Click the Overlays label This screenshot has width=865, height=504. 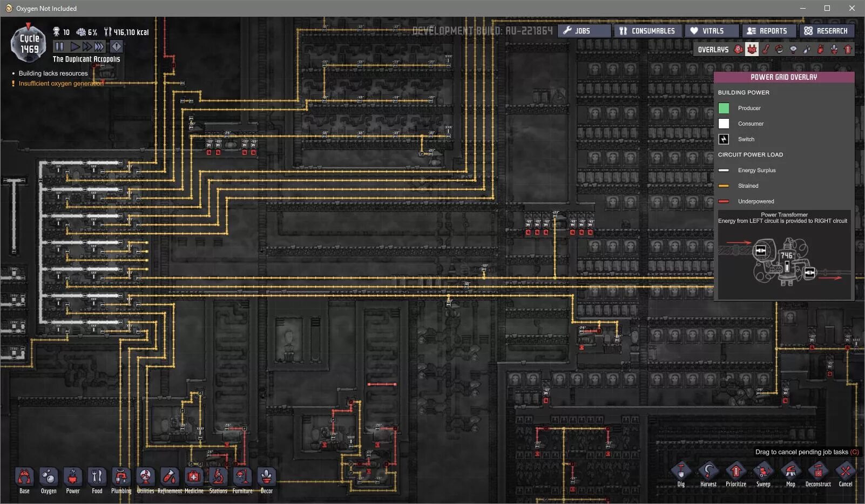point(713,50)
